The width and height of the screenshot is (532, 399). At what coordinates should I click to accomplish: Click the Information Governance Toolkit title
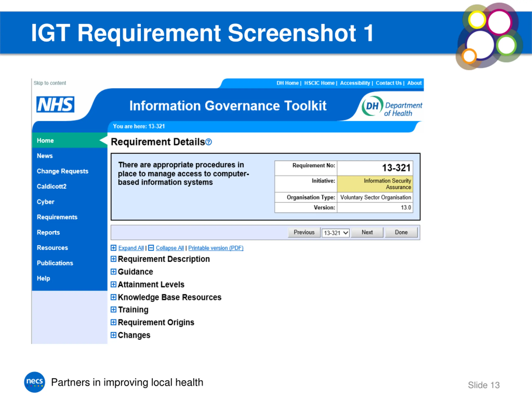(228, 106)
